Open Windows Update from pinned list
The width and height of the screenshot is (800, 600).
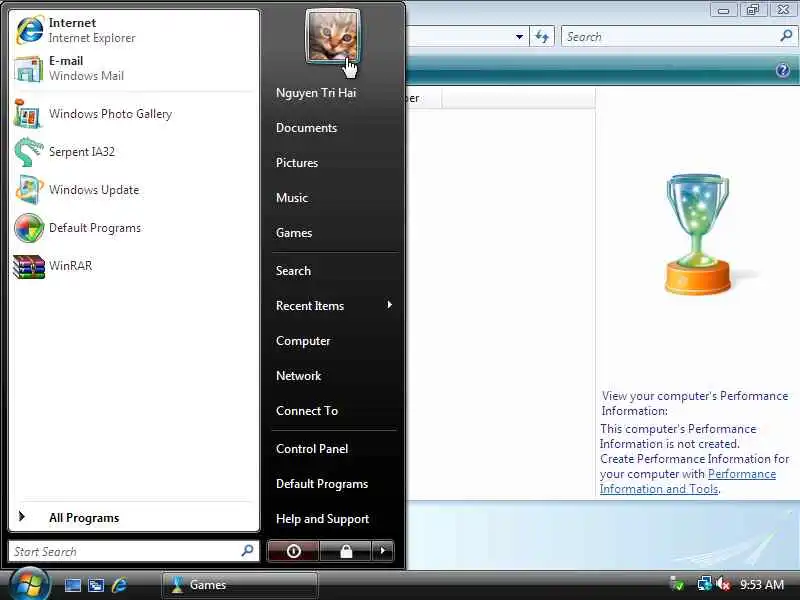(134, 190)
